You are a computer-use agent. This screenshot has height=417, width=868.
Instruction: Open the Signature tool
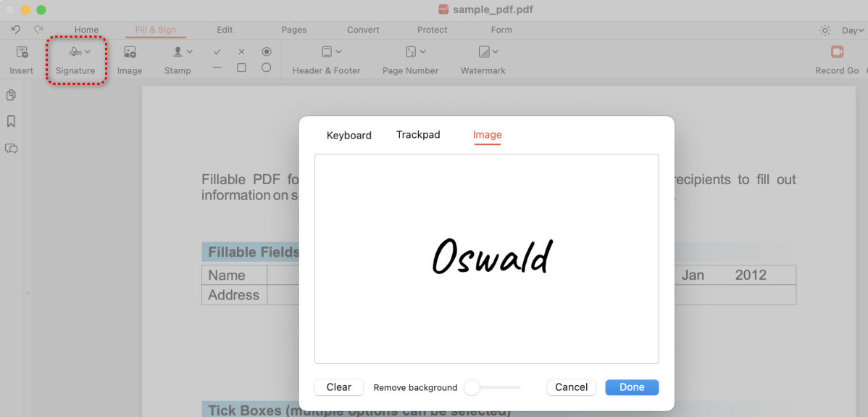[x=75, y=60]
